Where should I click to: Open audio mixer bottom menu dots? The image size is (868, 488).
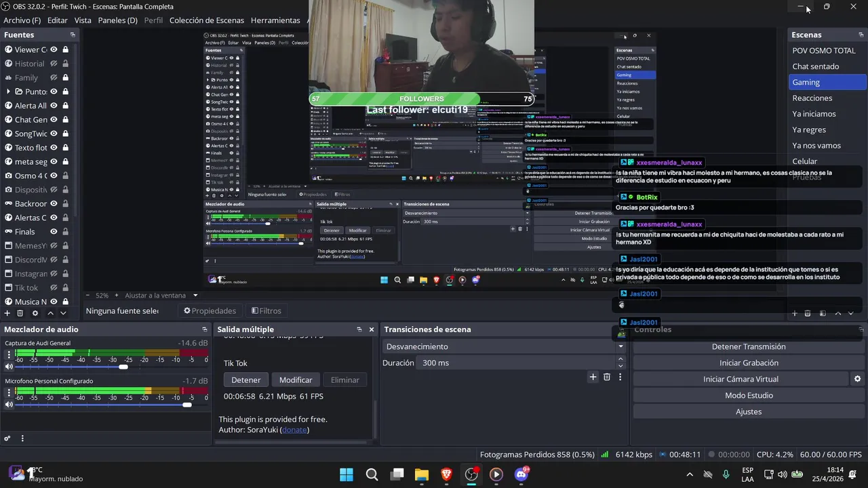(22, 439)
